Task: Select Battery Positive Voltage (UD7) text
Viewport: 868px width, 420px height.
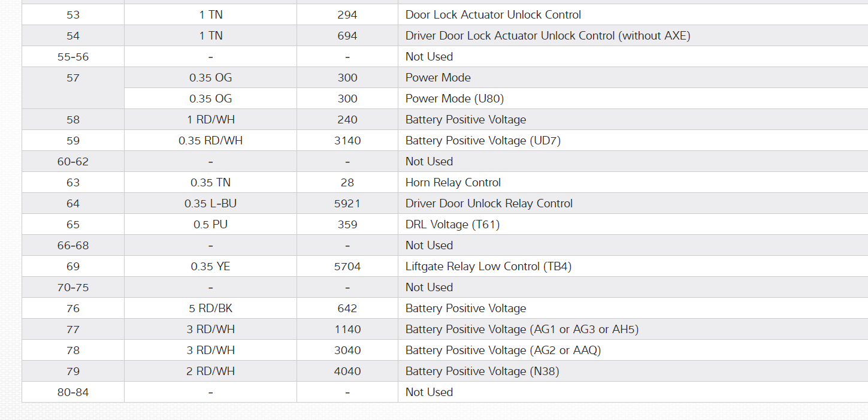Action: (x=483, y=141)
